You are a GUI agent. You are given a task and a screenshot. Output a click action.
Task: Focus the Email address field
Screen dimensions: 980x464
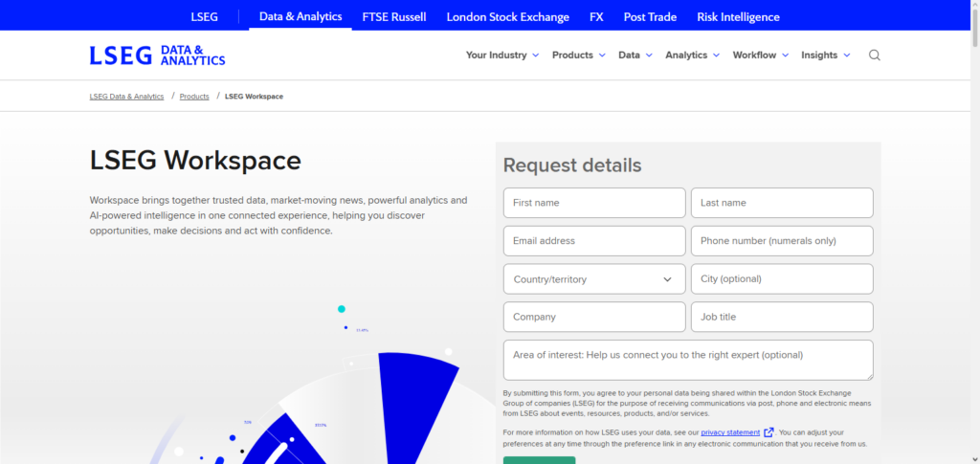pyautogui.click(x=594, y=241)
